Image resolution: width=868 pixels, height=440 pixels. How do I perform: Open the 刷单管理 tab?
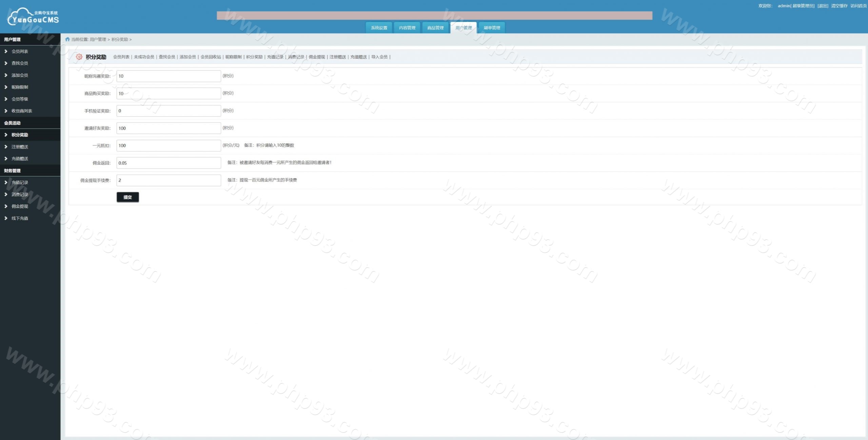tap(492, 28)
